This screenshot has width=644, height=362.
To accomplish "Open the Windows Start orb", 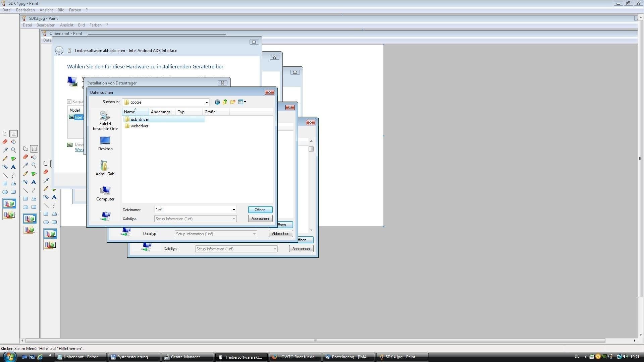I will point(9,357).
